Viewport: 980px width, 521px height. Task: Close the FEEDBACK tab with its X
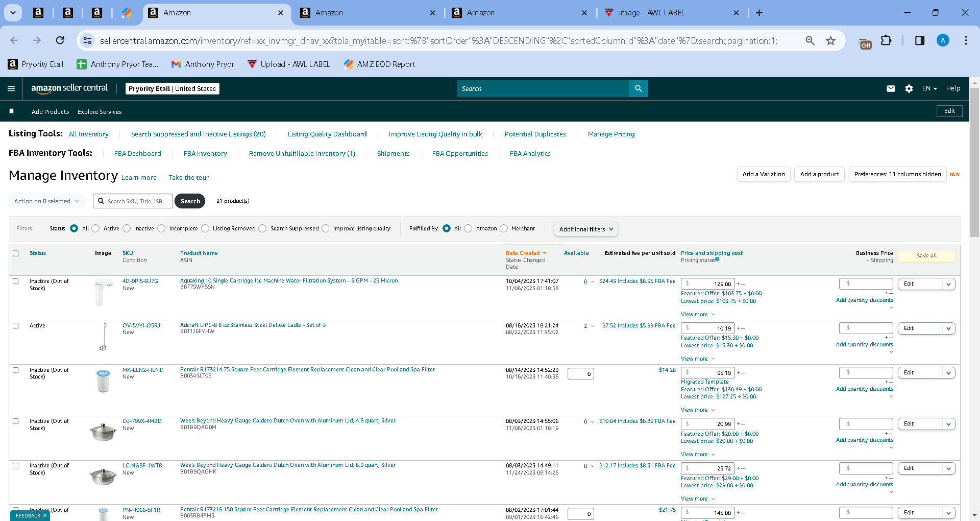coord(45,515)
